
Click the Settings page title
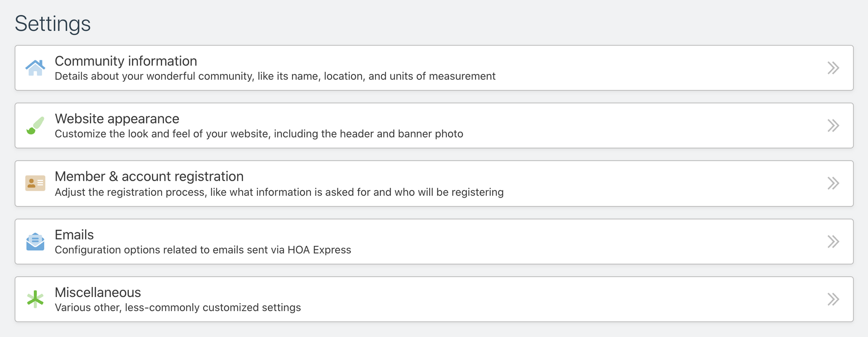coord(53,24)
